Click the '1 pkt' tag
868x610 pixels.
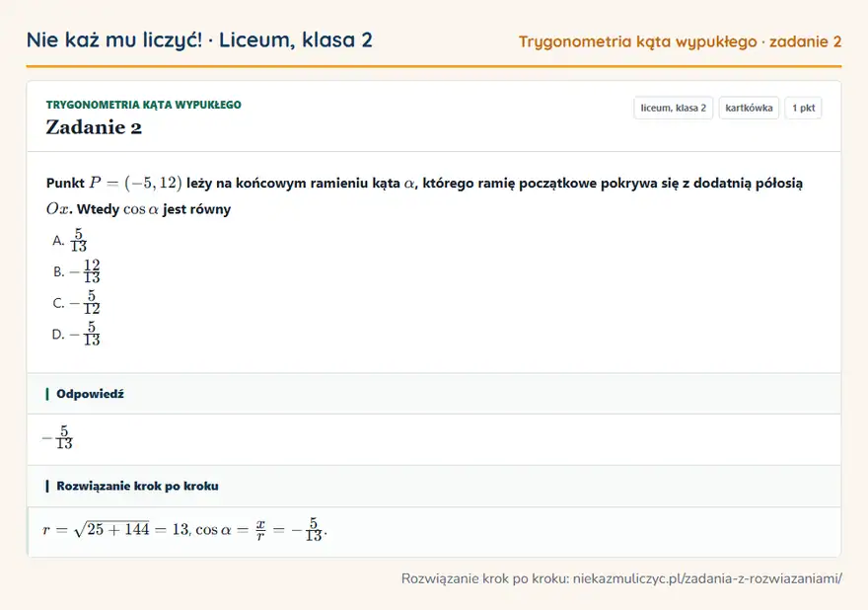pyautogui.click(x=803, y=108)
